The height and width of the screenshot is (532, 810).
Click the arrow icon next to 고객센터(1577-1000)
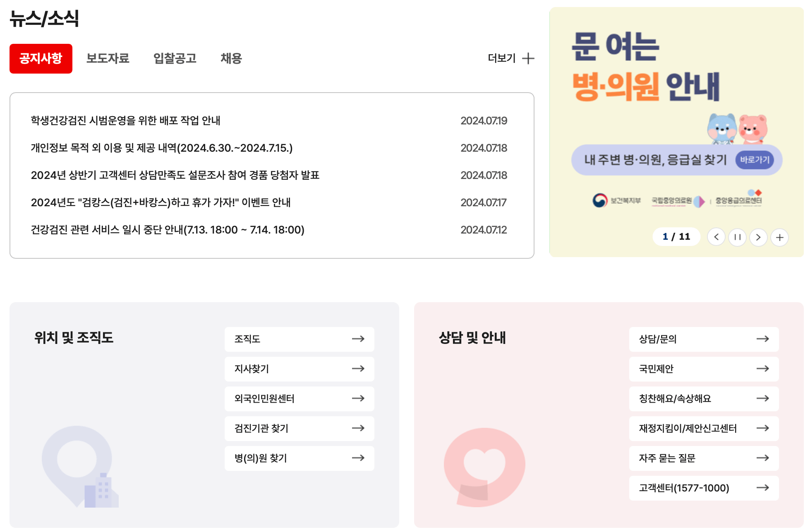coord(763,488)
